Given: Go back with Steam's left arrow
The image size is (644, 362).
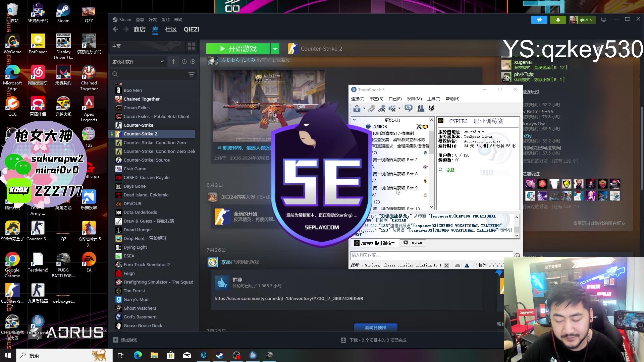Looking at the screenshot, I should (x=115, y=29).
